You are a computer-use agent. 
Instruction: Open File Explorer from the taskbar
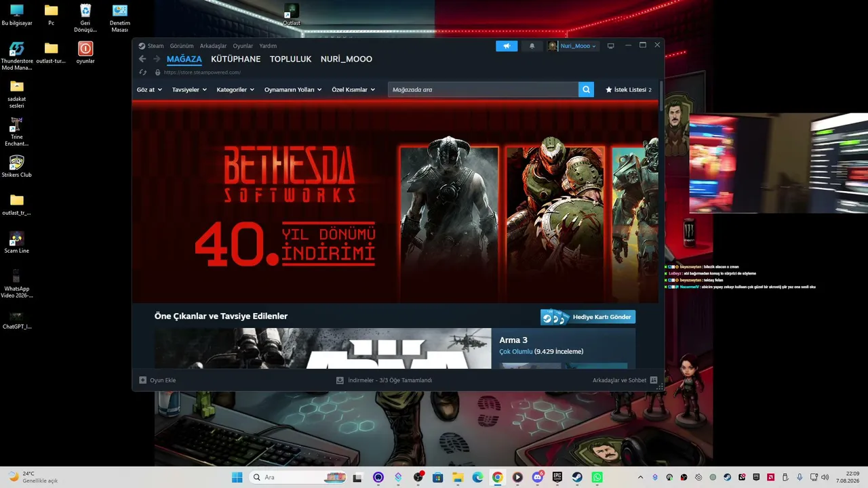tap(458, 477)
